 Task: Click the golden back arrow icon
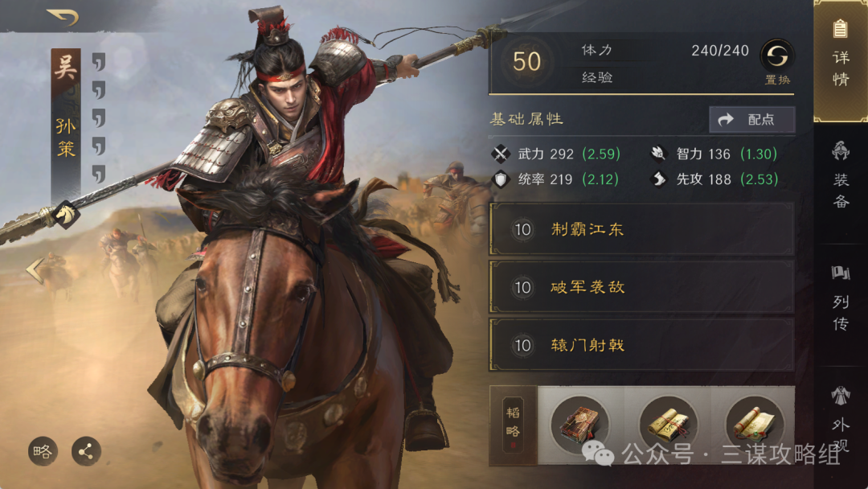tap(63, 17)
